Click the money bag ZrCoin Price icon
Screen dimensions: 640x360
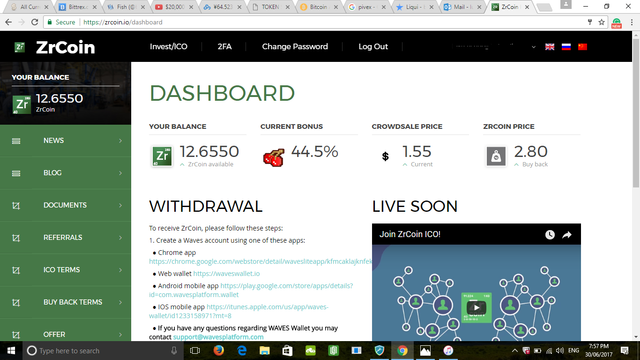coord(496,156)
